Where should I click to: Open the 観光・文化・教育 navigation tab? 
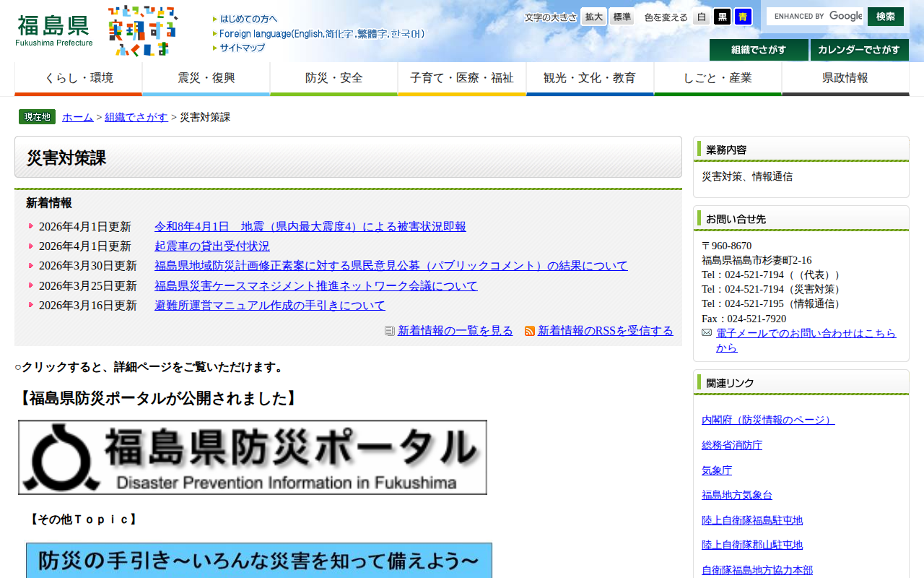tap(590, 77)
